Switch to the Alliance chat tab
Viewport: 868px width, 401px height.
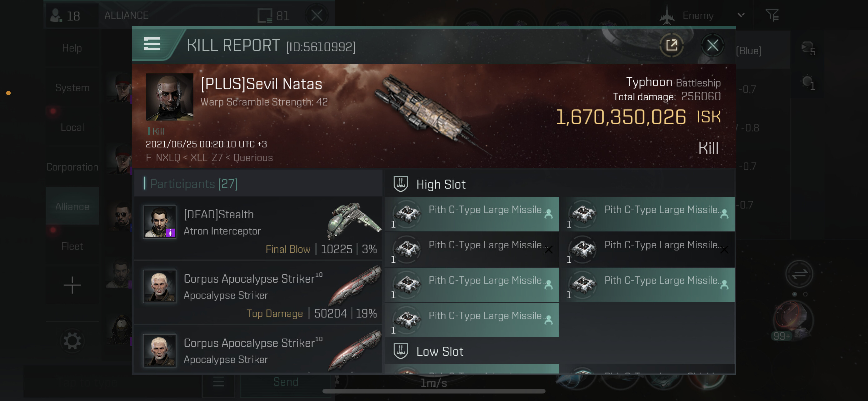[x=72, y=206]
